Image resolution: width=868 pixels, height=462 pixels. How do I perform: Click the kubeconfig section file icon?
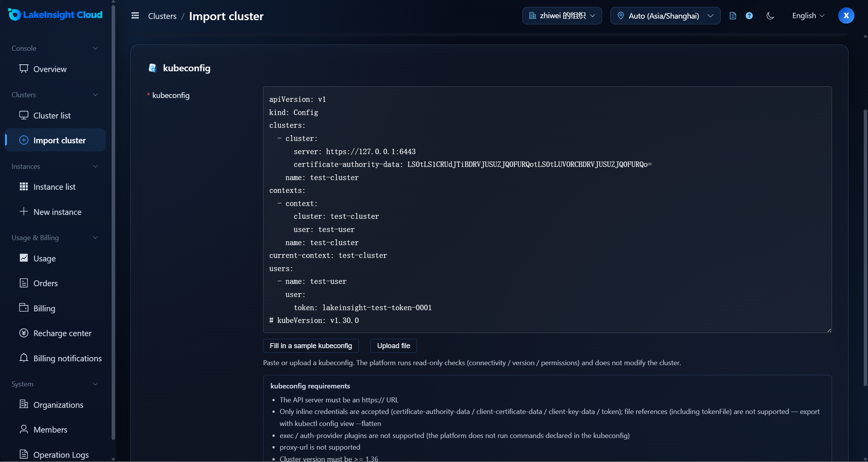pos(153,68)
